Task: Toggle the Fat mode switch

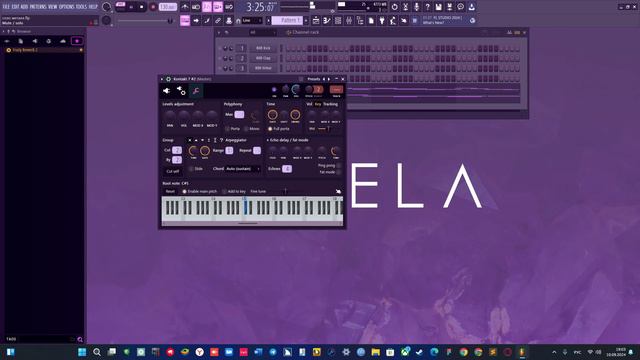Action: 339,172
